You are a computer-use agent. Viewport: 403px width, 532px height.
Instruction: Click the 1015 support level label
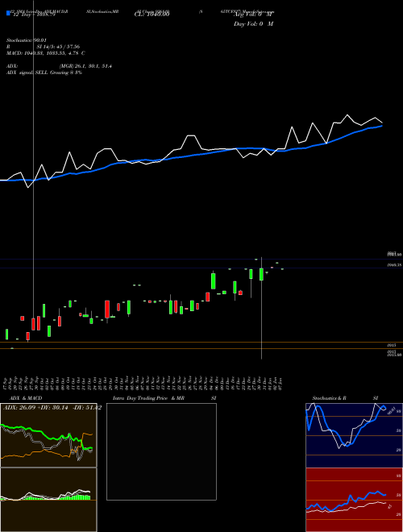(x=392, y=345)
